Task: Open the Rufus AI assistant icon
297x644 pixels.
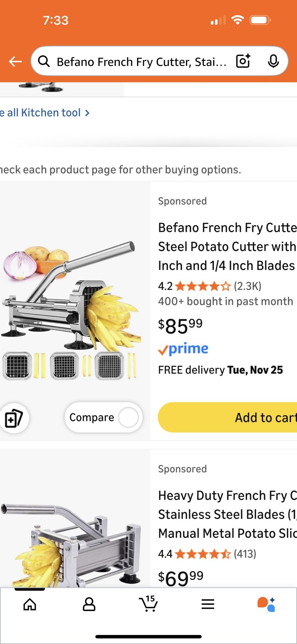Action: click(266, 604)
